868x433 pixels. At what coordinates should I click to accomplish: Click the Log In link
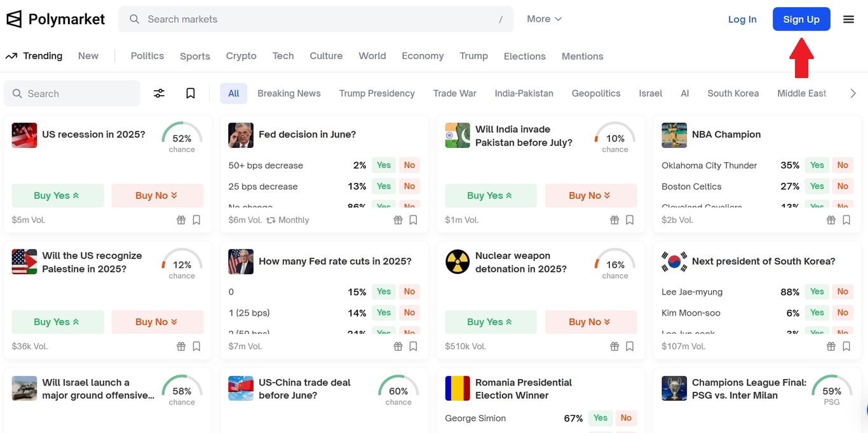(x=742, y=19)
